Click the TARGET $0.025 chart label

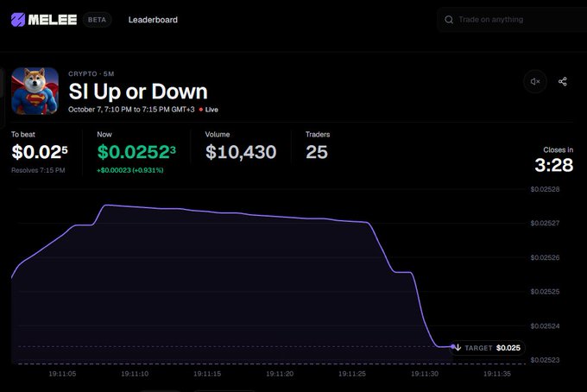489,348
